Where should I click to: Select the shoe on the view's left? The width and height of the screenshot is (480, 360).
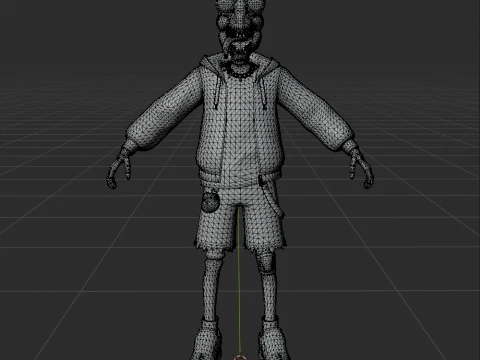[207, 340]
